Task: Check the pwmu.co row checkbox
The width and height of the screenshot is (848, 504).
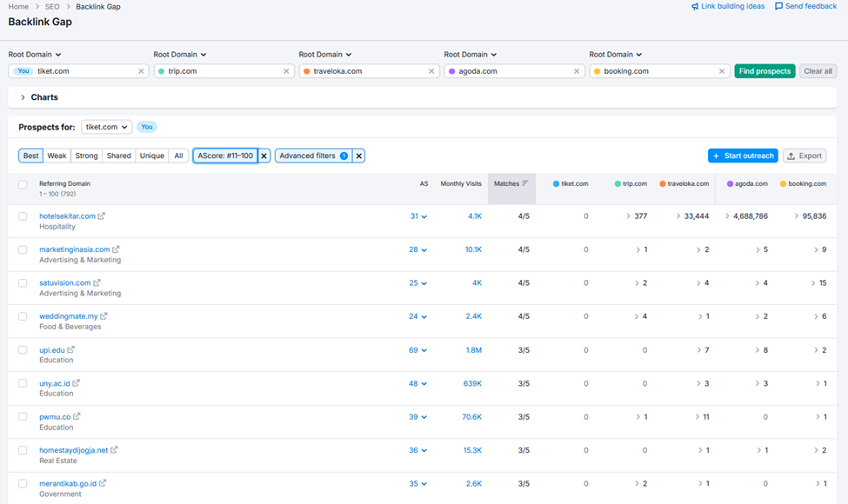Action: tap(23, 416)
